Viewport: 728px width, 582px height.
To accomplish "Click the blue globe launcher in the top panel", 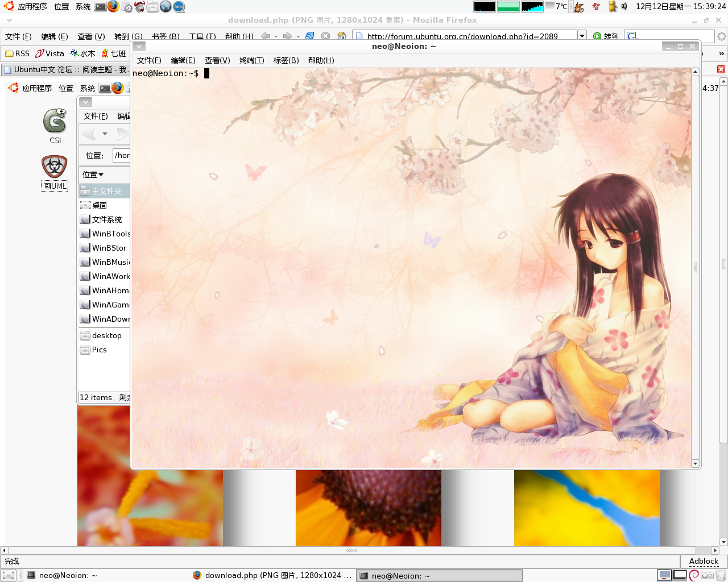I will (166, 7).
